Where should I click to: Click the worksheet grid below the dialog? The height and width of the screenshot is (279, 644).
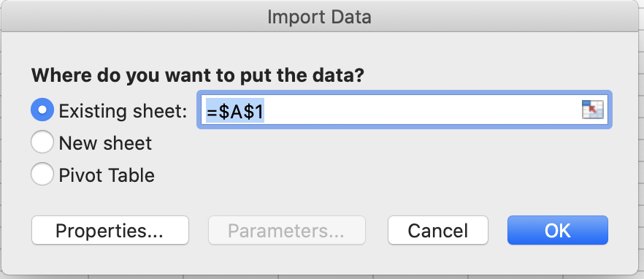[x=322, y=277]
